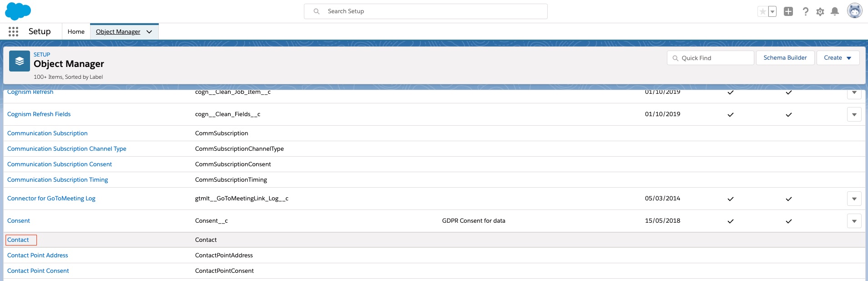Open row actions menu for Consent
Image resolution: width=868 pixels, height=281 pixels.
(x=854, y=221)
